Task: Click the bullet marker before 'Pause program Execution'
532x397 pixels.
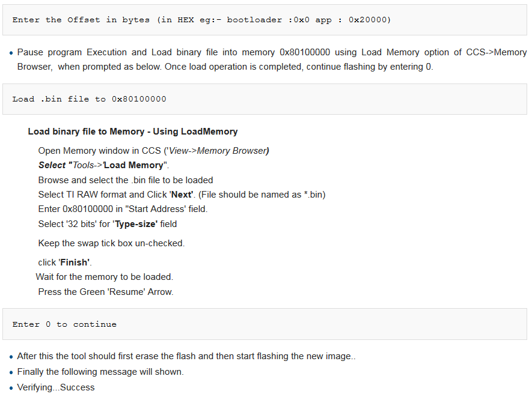Action: pyautogui.click(x=11, y=53)
